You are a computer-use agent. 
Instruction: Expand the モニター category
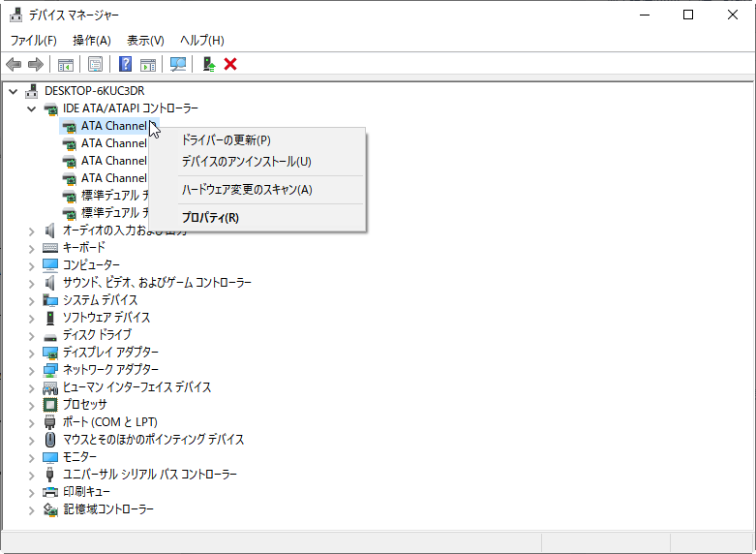32,457
